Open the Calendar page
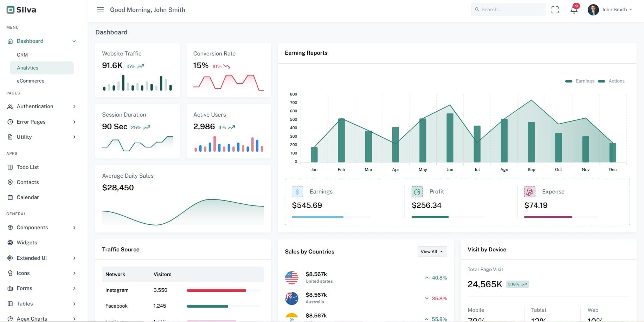 [28, 197]
